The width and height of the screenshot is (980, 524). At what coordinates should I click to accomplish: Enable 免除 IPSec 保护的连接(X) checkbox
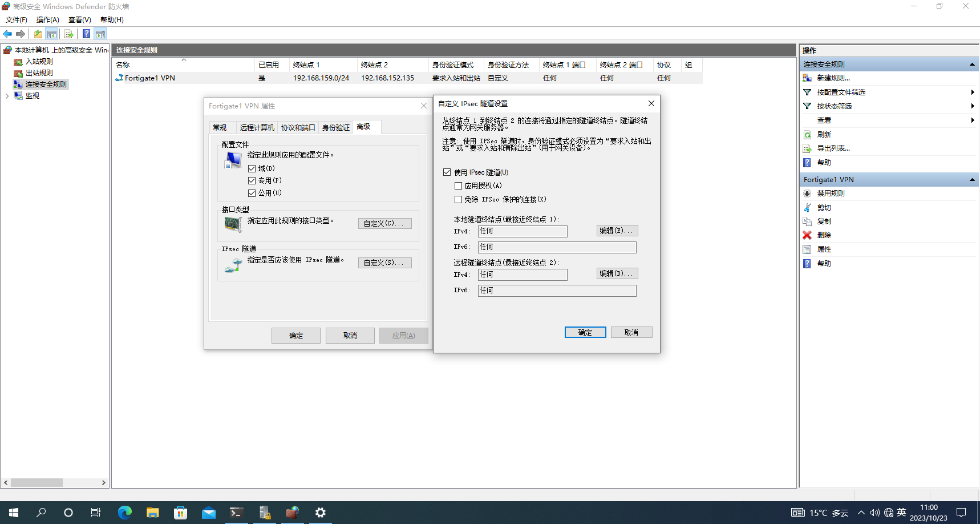click(x=458, y=200)
